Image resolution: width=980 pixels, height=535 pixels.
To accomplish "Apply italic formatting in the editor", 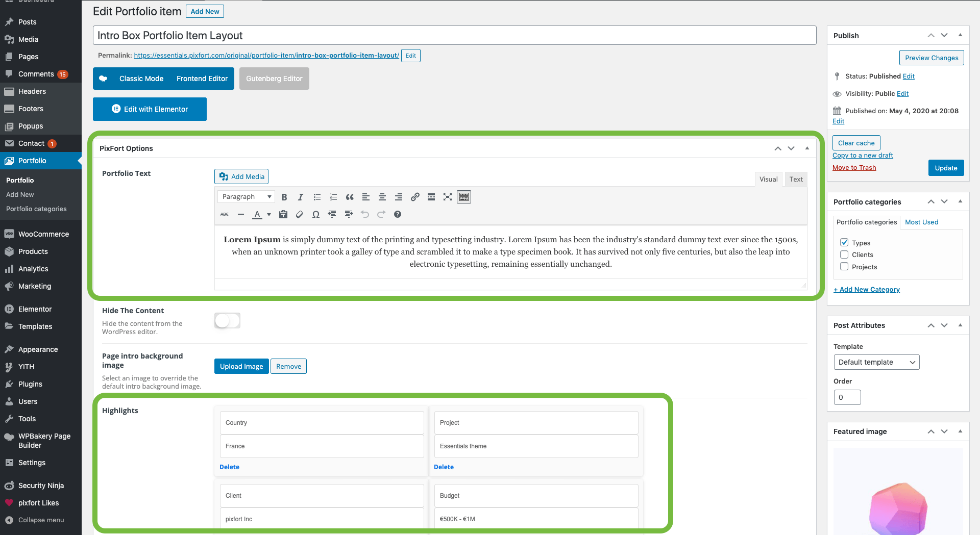I will click(301, 197).
